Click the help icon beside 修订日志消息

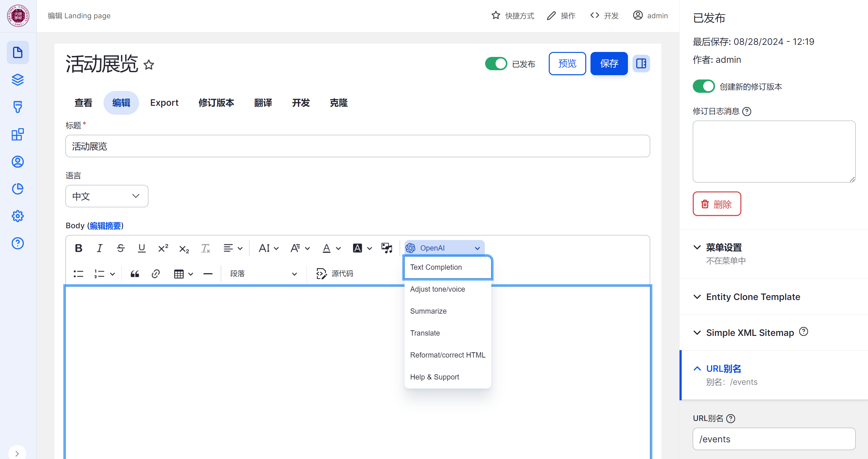click(x=747, y=112)
